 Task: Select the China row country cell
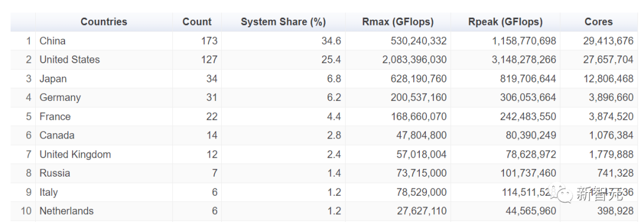click(52, 41)
